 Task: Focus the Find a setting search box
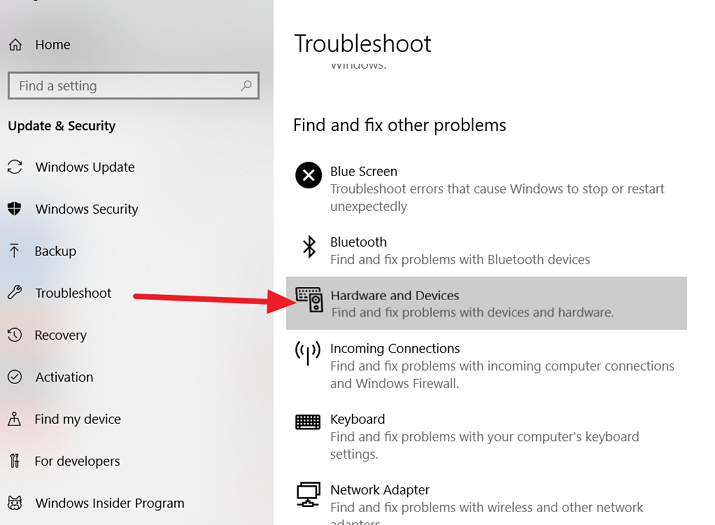(x=133, y=85)
